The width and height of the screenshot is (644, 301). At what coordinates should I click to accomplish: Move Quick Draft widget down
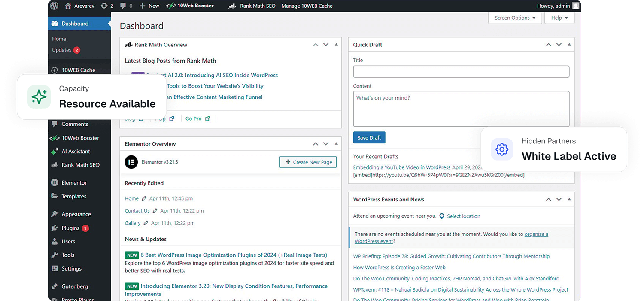pyautogui.click(x=559, y=45)
